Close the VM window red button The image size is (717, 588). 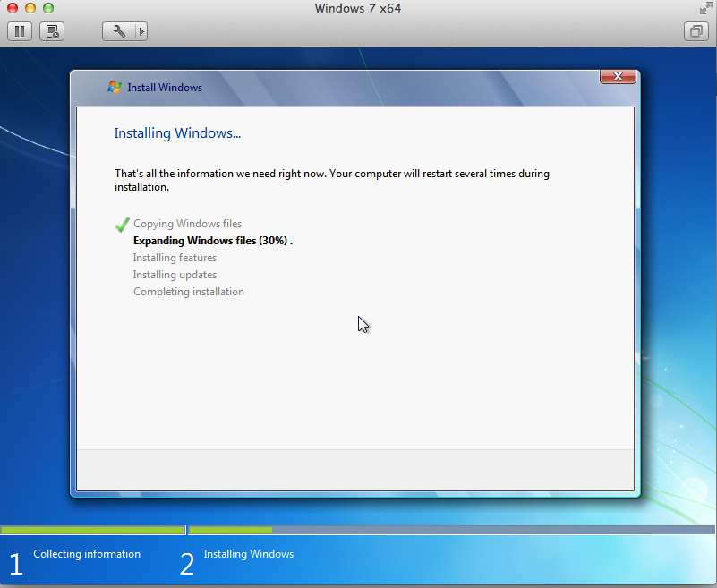[x=13, y=8]
